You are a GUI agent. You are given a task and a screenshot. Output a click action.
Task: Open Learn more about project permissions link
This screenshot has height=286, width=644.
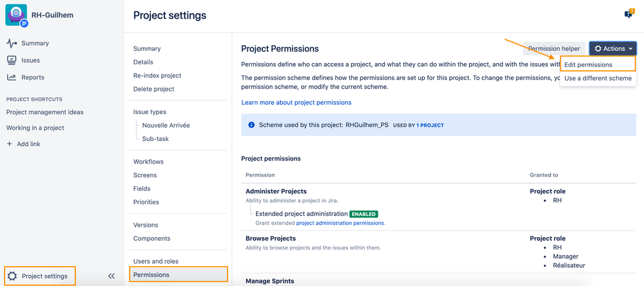(297, 102)
